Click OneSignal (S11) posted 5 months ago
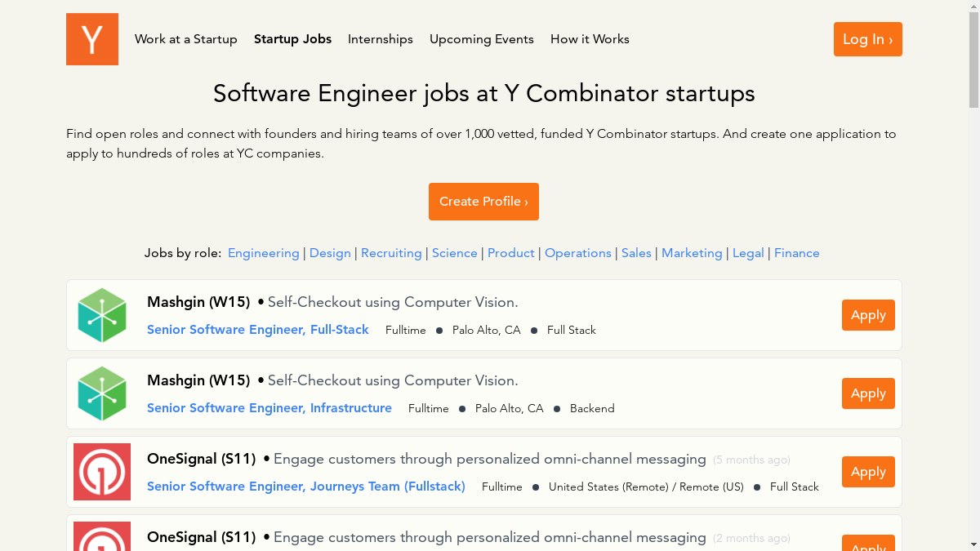This screenshot has width=980, height=551. (202, 459)
